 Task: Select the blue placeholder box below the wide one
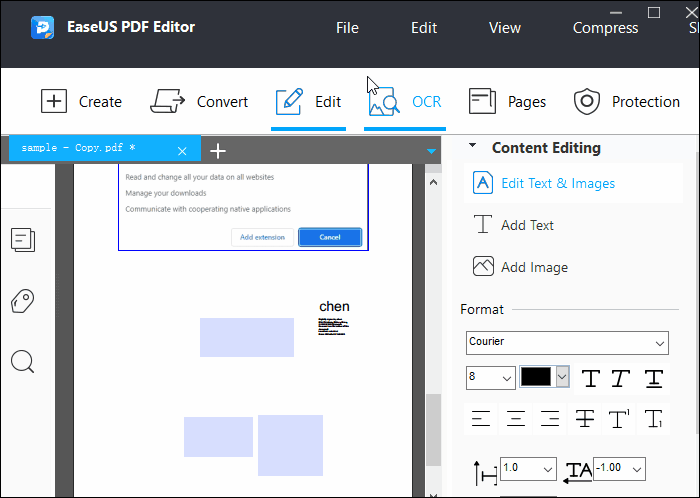218,437
